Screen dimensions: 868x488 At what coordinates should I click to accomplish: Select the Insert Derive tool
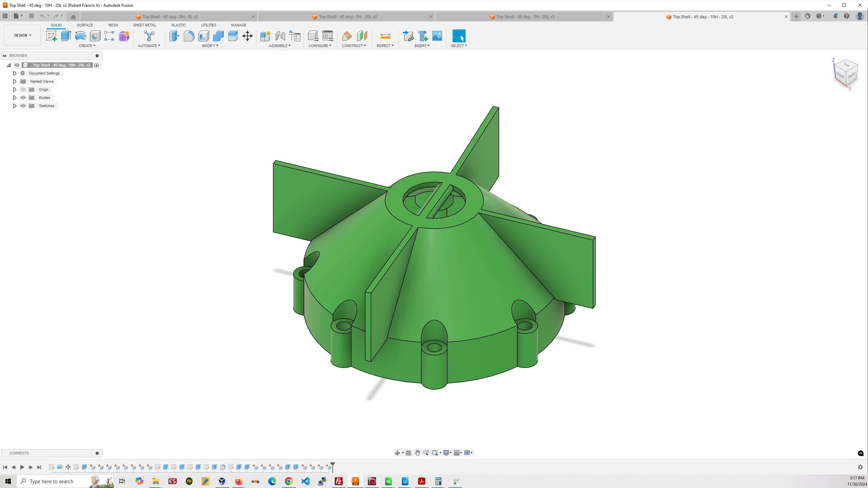[x=408, y=36]
